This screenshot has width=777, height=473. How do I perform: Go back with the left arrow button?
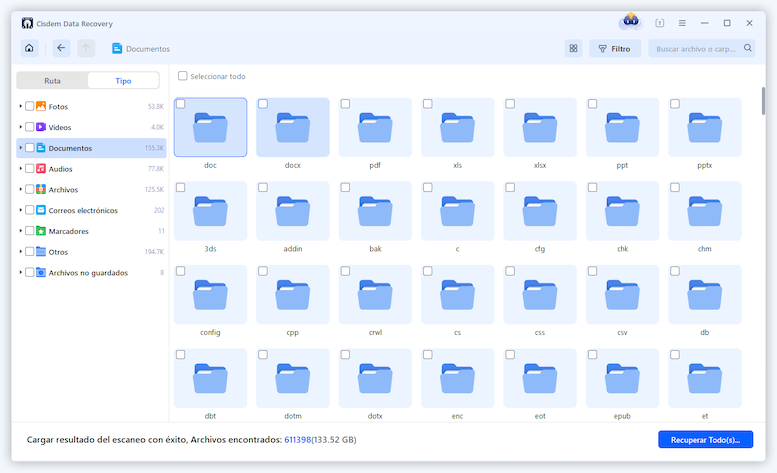click(62, 48)
